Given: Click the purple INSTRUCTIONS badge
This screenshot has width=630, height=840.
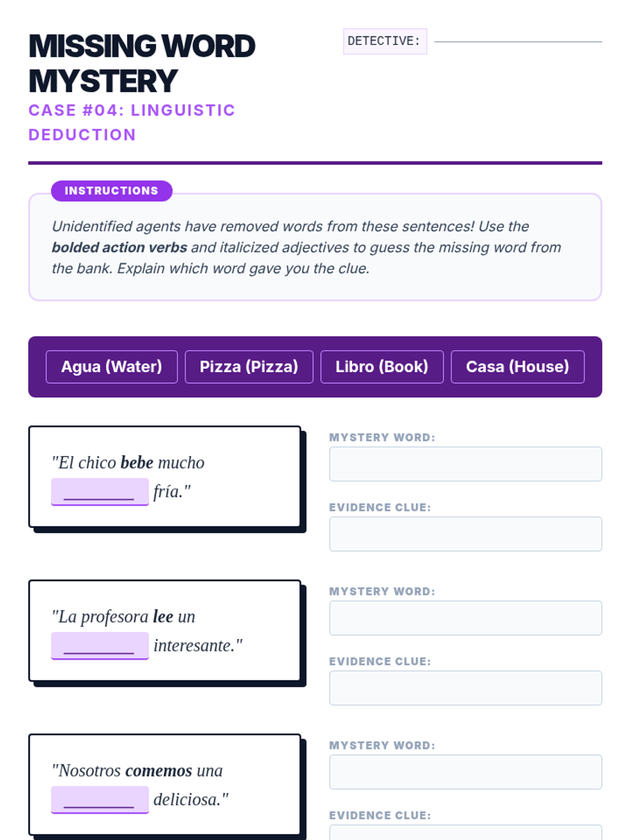Looking at the screenshot, I should (111, 191).
